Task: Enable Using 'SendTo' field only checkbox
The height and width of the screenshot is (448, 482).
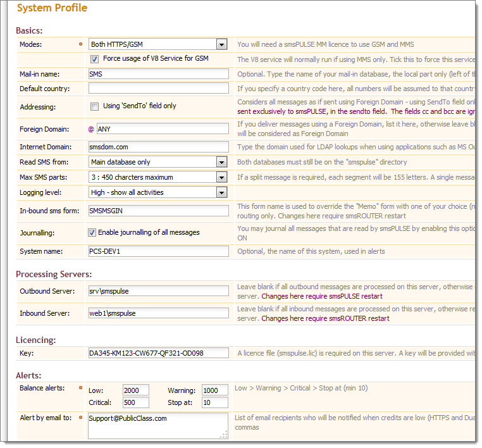Action: pos(94,106)
